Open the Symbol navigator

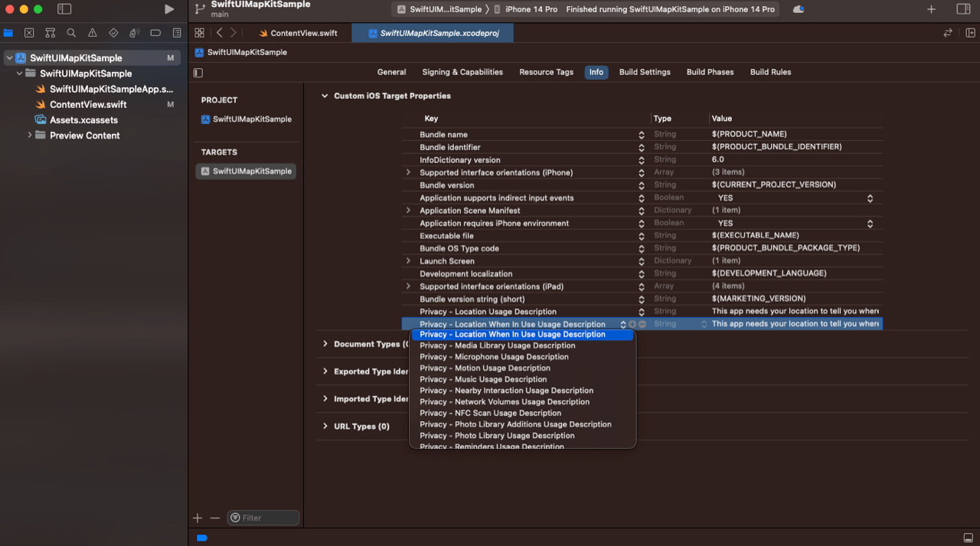click(x=50, y=33)
